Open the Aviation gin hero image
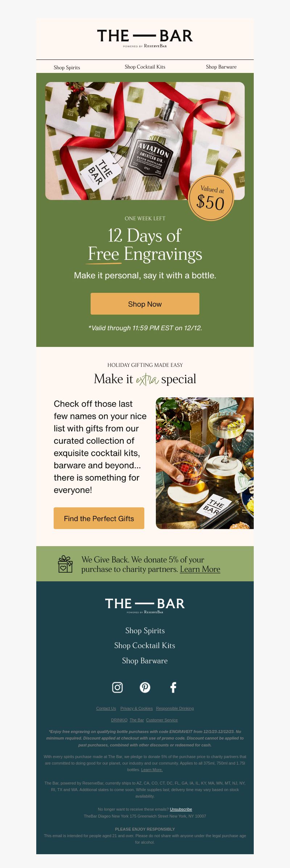The width and height of the screenshot is (290, 868). pyautogui.click(x=145, y=141)
